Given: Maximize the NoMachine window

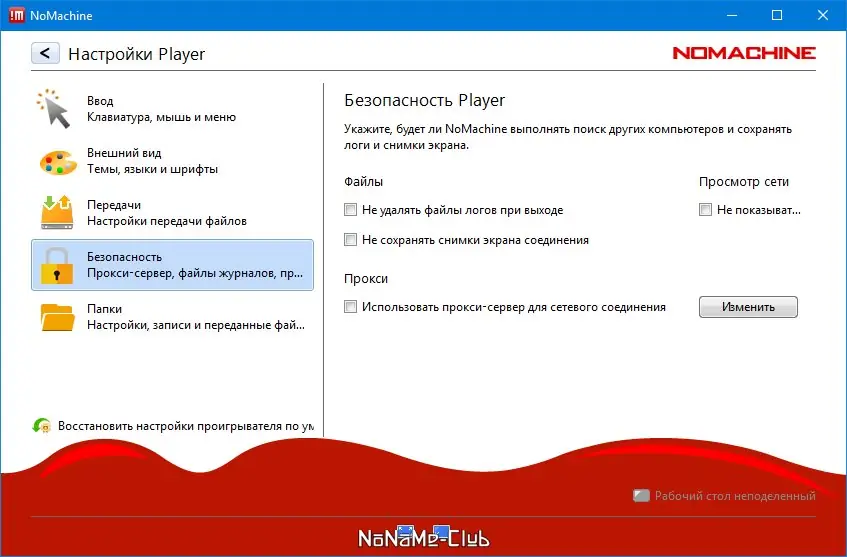Looking at the screenshot, I should 777,15.
